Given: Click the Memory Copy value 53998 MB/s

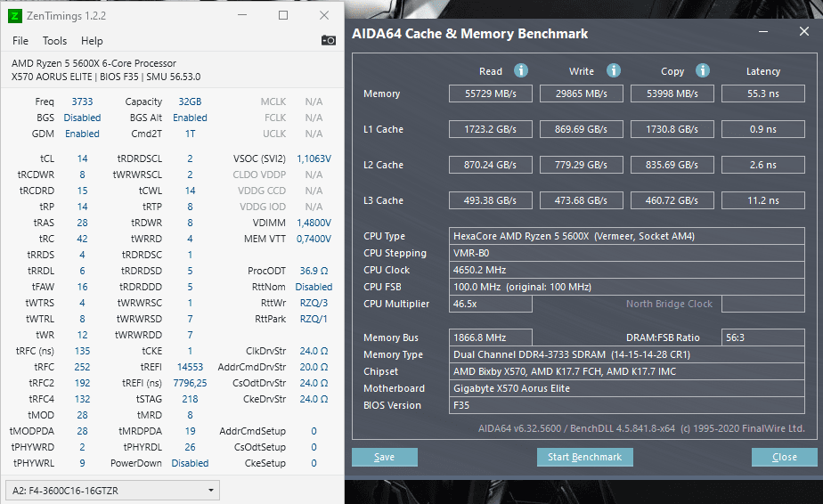Looking at the screenshot, I should point(672,93).
